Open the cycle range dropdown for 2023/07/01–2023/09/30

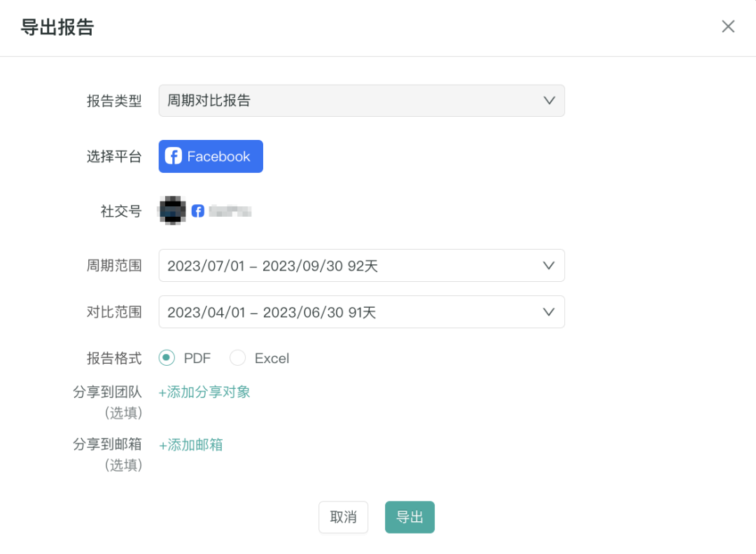pyautogui.click(x=361, y=266)
